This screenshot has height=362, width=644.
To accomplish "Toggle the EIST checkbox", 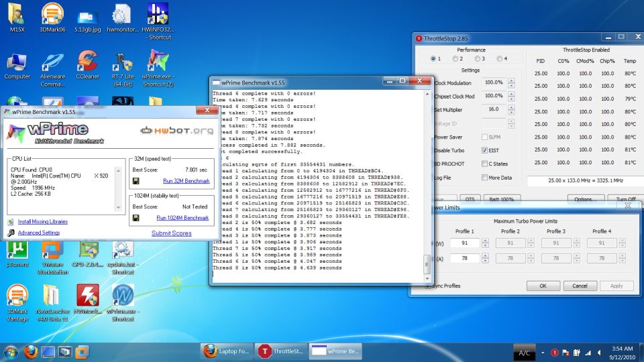I will coord(484,150).
